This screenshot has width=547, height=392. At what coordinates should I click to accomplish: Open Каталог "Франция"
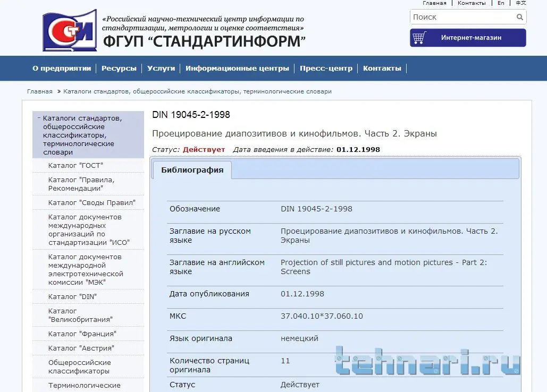(82, 334)
